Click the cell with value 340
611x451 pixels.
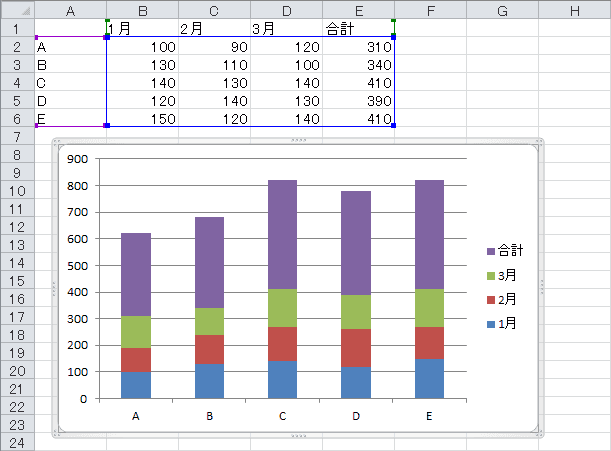point(358,65)
